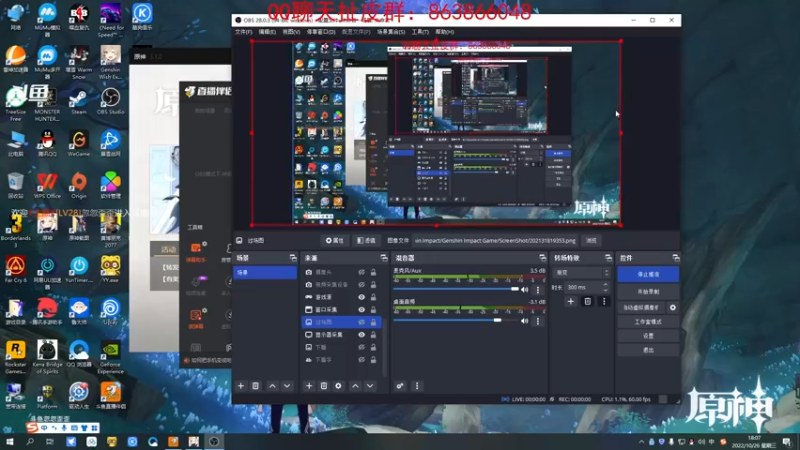Mute the 麦克风/Aux channel
The height and width of the screenshot is (450, 800).
pos(524,290)
